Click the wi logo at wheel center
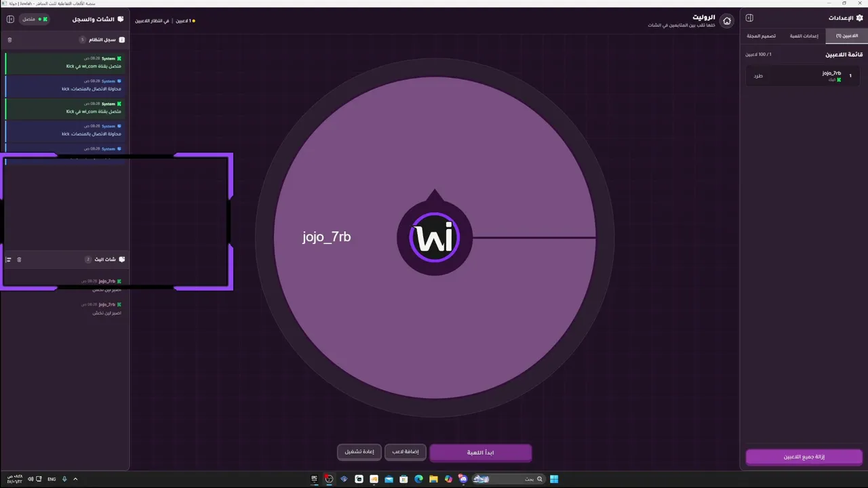868x488 pixels. click(435, 238)
